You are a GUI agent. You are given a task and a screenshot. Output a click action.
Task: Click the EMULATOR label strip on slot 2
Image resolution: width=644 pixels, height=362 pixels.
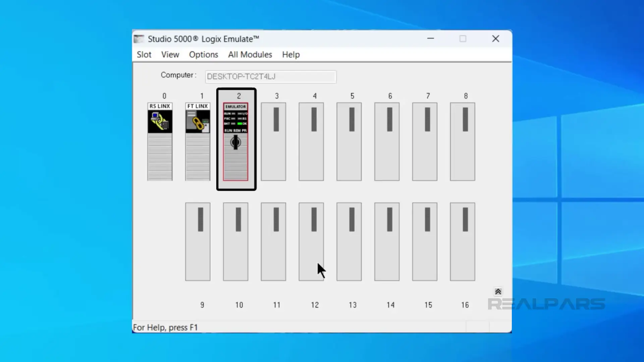tap(235, 107)
